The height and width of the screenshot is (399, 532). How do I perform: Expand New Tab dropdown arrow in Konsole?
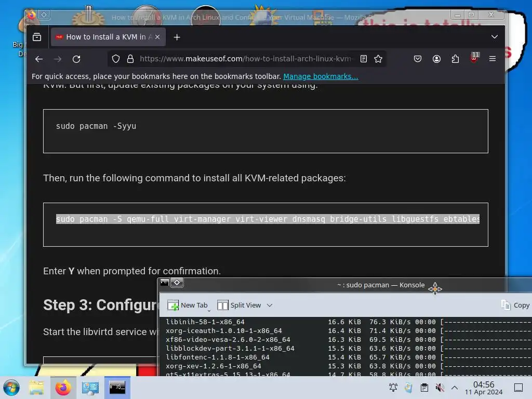click(209, 310)
